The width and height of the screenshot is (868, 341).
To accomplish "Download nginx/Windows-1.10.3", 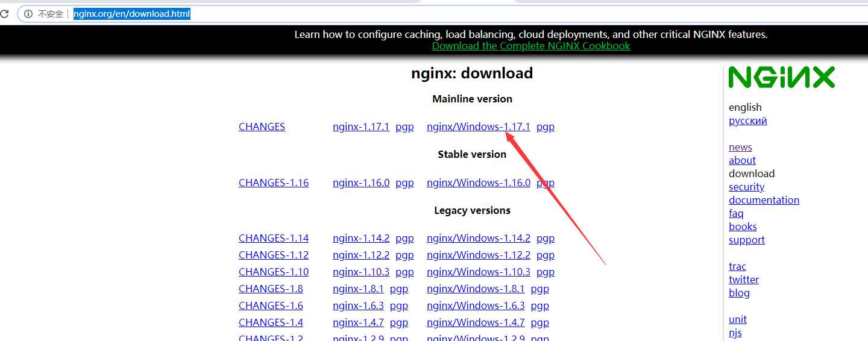I will click(x=479, y=272).
